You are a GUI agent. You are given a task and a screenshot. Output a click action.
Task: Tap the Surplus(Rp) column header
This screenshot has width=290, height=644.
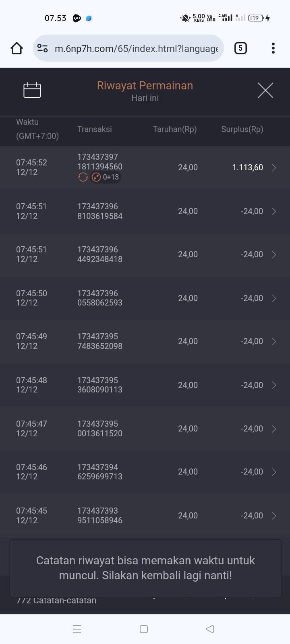pyautogui.click(x=242, y=129)
